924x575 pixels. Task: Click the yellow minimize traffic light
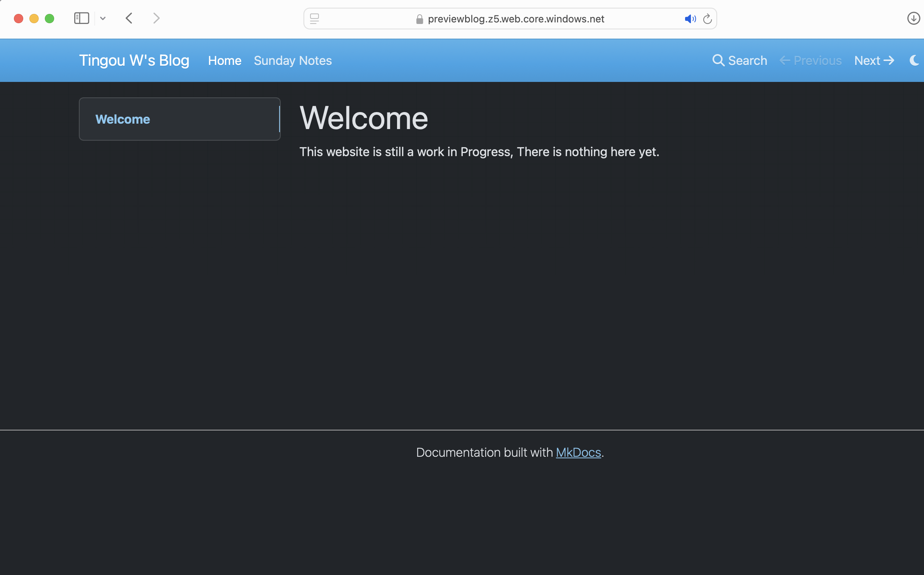pyautogui.click(x=34, y=18)
